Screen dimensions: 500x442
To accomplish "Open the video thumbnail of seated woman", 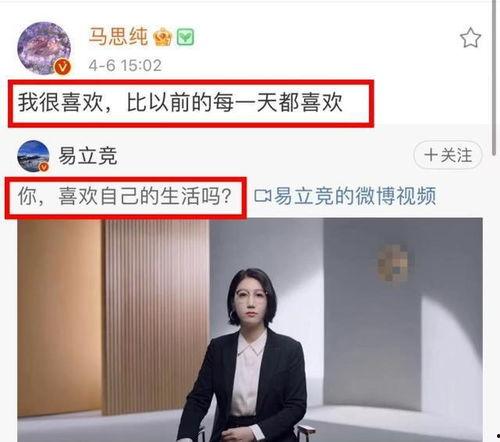I will tap(250, 330).
